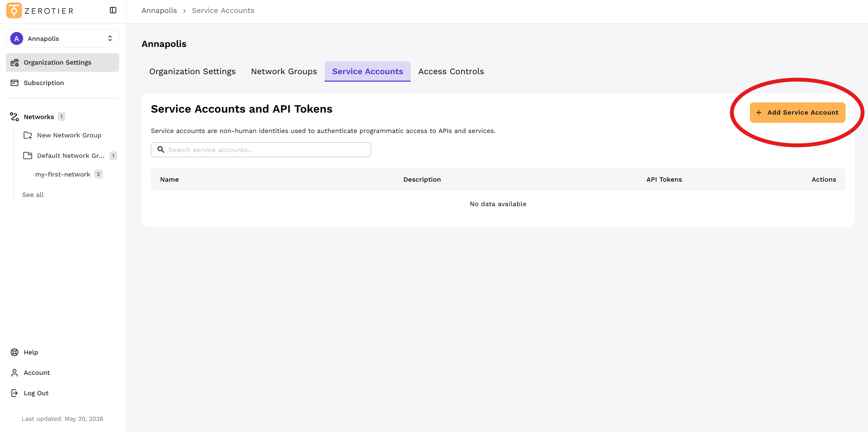Click the Annapolis avatar circle

(17, 38)
